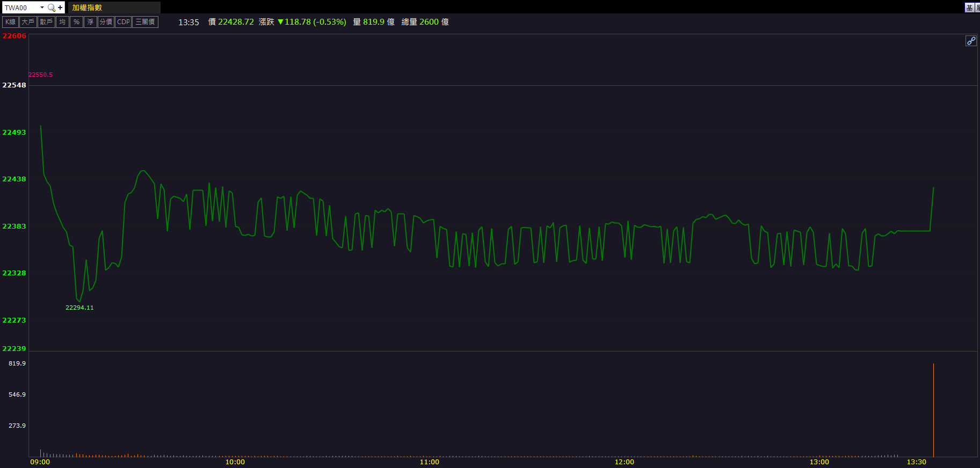Click the 273.9 volume axis label

(17, 426)
